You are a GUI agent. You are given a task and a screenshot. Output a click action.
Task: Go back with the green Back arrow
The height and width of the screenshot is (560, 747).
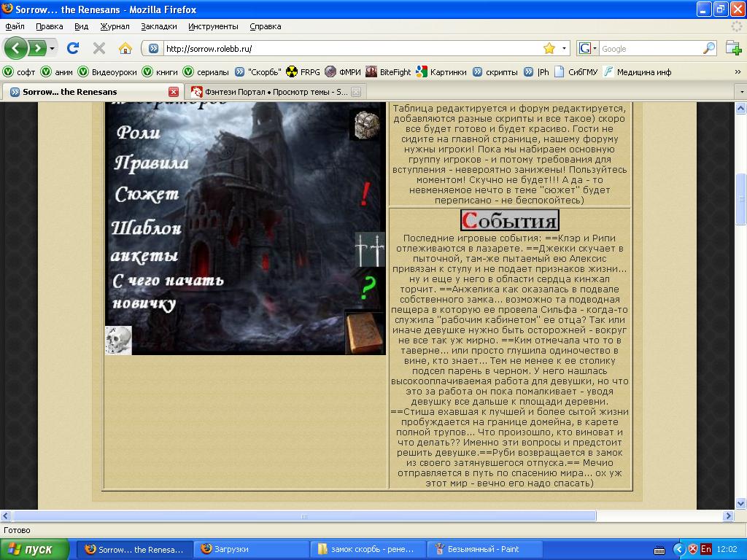pyautogui.click(x=15, y=48)
